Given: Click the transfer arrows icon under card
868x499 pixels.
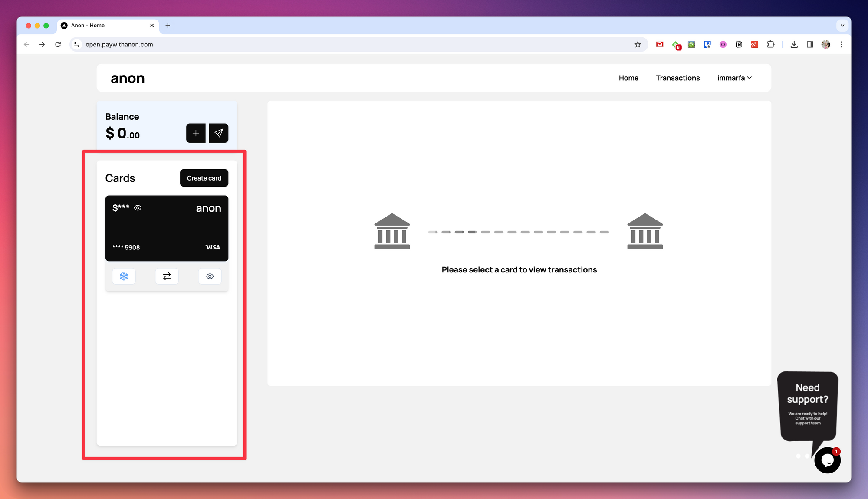Looking at the screenshot, I should click(x=167, y=276).
